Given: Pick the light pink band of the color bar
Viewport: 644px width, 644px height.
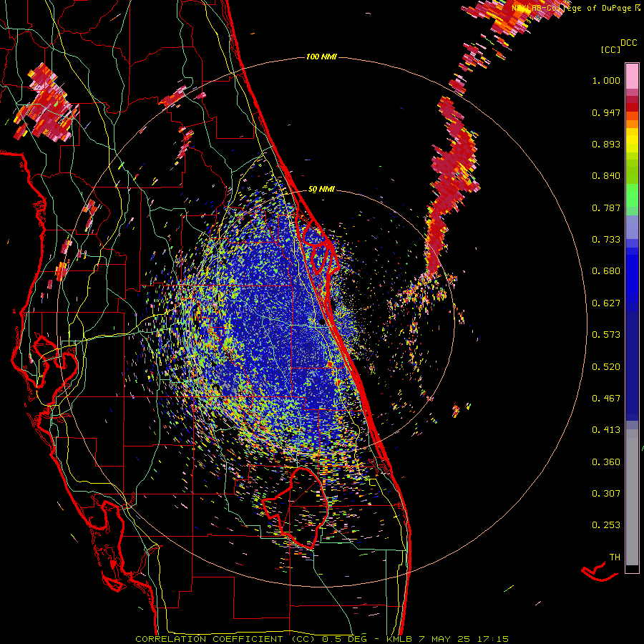Looking at the screenshot, I should pos(632,76).
